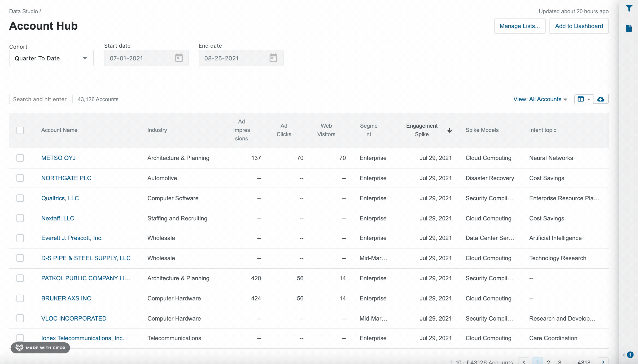Go to next page arrow
638x364 pixels.
click(x=603, y=362)
